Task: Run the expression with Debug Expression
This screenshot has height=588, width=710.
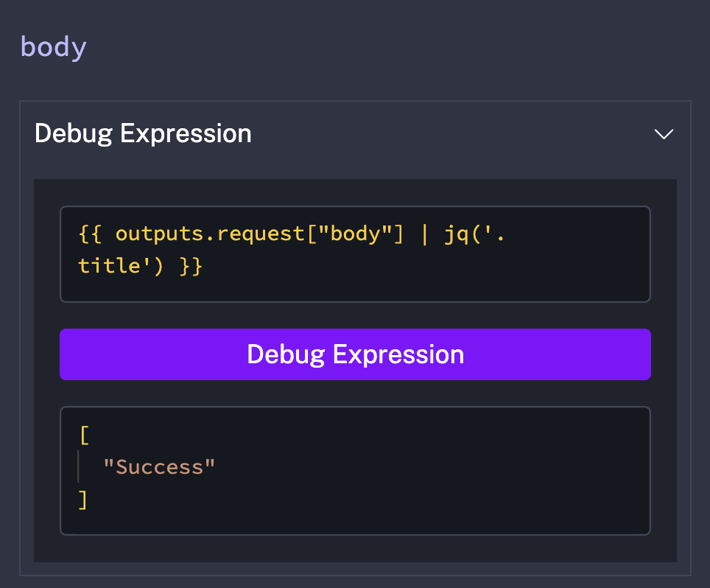Action: coord(355,354)
